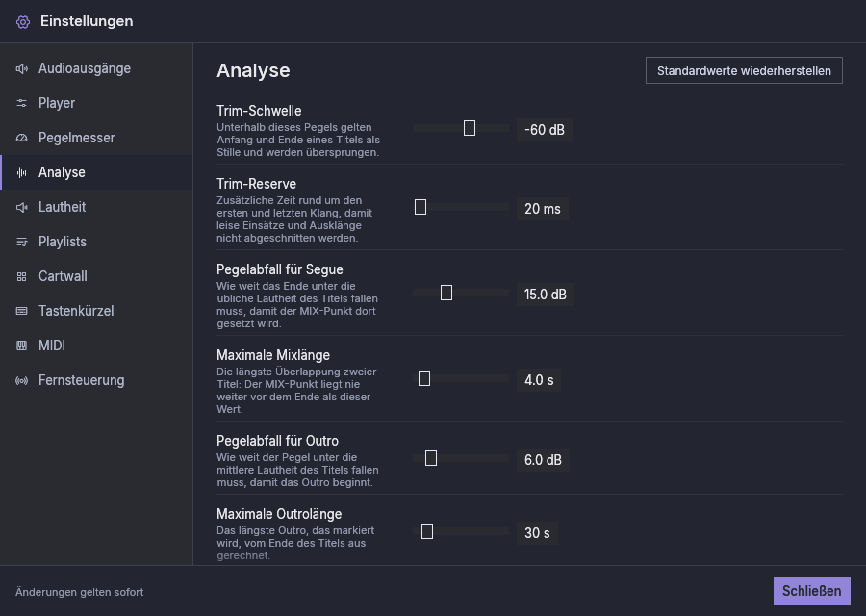This screenshot has height=616, width=866.
Task: Click the Maximale Outrolänge slider handle
Action: (427, 531)
